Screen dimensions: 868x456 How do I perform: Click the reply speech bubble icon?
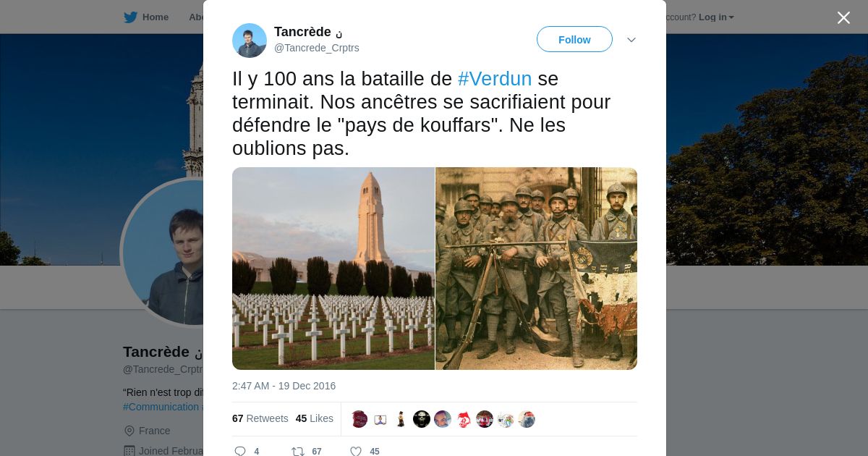pos(240,451)
